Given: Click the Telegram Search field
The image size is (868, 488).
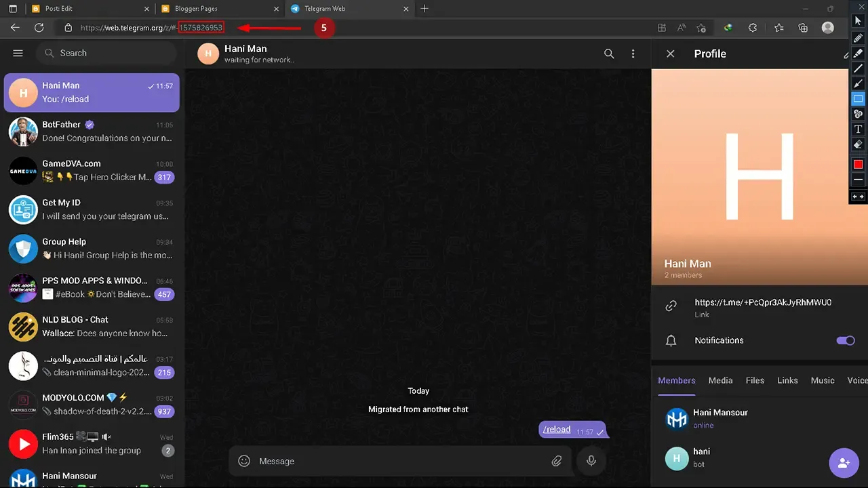Looking at the screenshot, I should 108,53.
